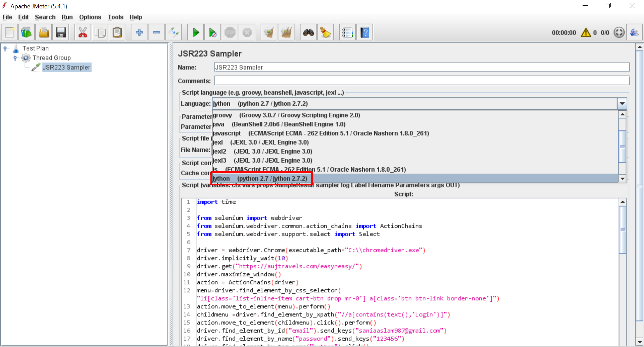Viewport: 644px width, 347px height.
Task: Open Help with question mark icon
Action: pos(365,33)
